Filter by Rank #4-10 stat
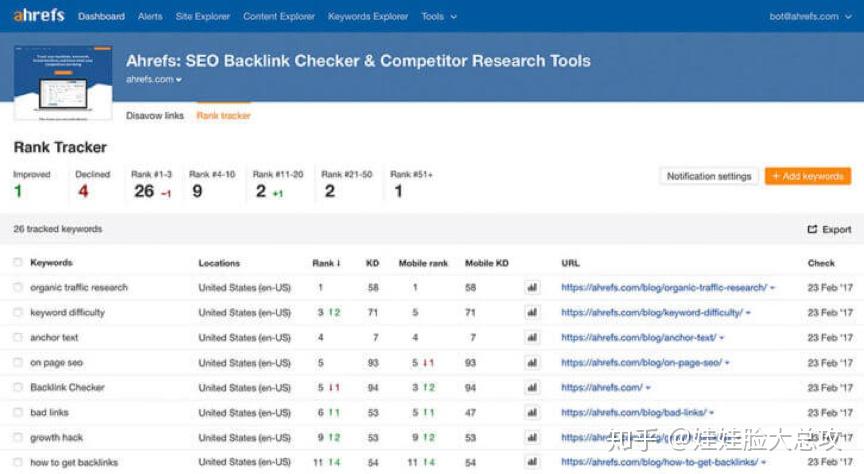864x474 pixels. tap(212, 184)
